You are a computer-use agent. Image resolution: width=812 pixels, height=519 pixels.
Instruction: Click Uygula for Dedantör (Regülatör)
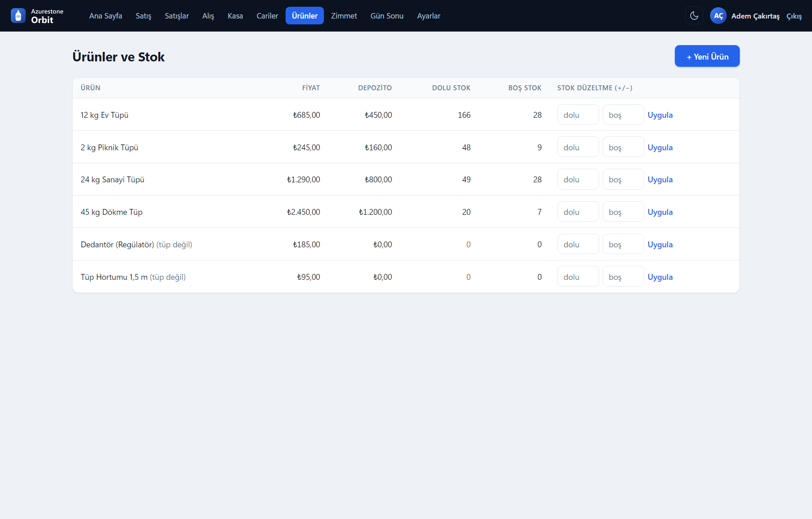660,245
